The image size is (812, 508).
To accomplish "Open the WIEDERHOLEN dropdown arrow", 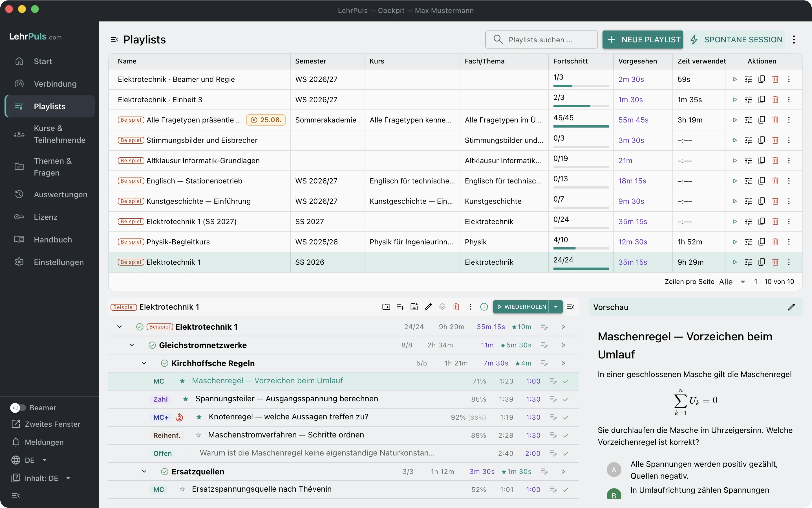I will click(x=556, y=307).
